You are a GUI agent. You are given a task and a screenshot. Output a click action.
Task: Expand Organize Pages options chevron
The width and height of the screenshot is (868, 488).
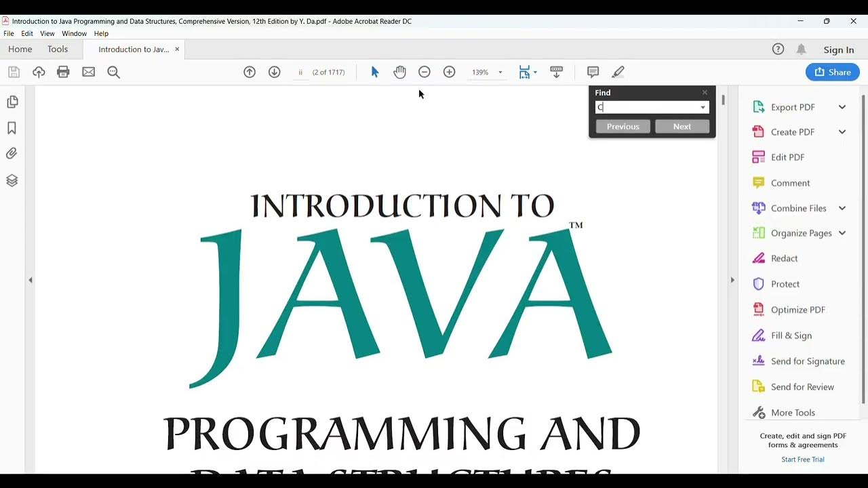pyautogui.click(x=842, y=233)
